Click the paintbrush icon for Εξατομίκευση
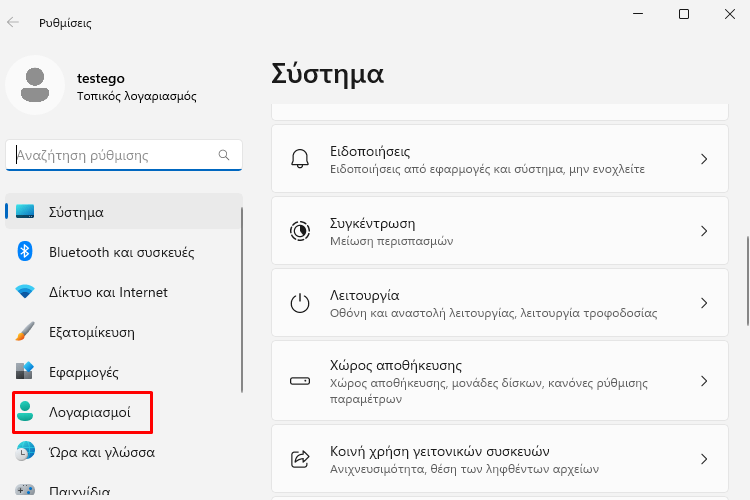Viewport: 750px width, 500px height. click(24, 332)
